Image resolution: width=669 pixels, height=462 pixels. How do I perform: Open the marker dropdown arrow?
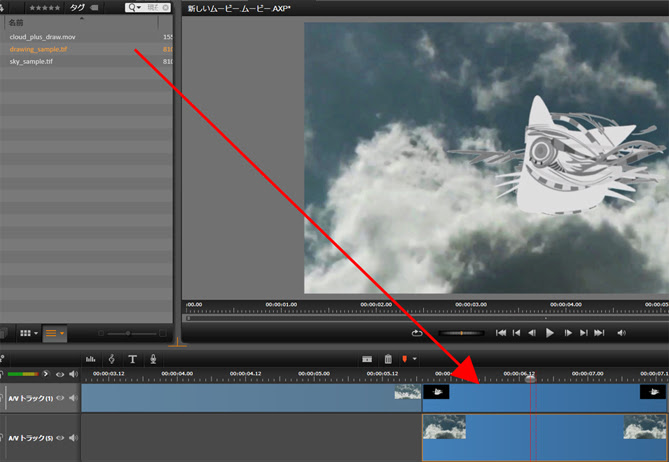point(414,359)
